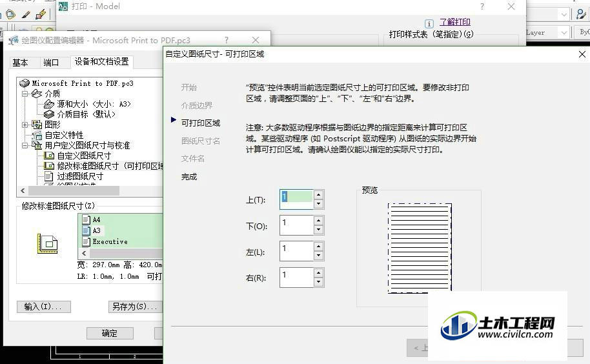Increase the 下(O) margin value
Screen dimensions: 590x364
pos(319,221)
